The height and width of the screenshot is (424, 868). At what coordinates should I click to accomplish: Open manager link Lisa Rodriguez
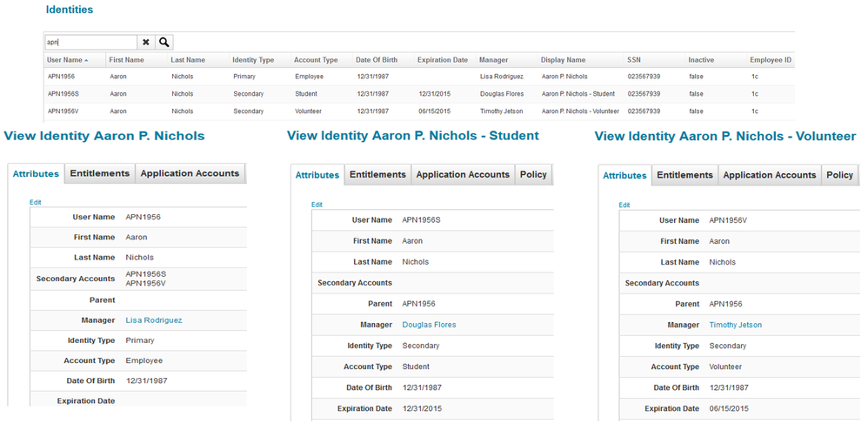click(x=154, y=320)
